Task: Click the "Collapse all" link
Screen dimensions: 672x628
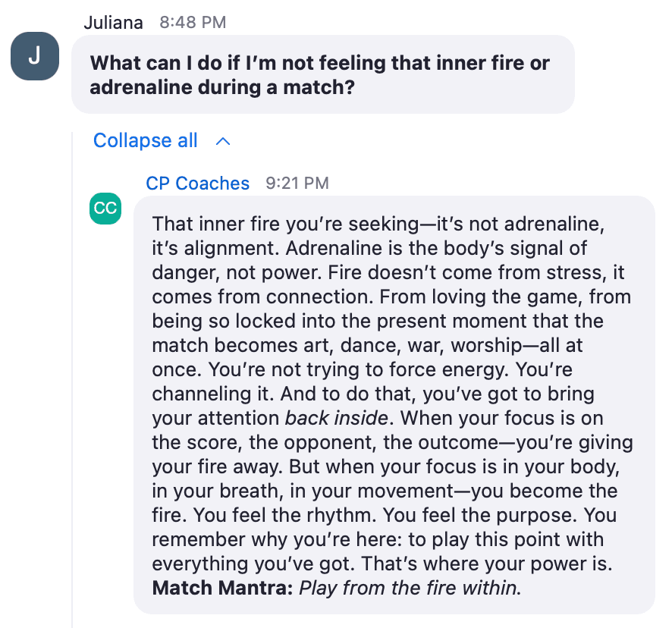Action: pyautogui.click(x=146, y=140)
